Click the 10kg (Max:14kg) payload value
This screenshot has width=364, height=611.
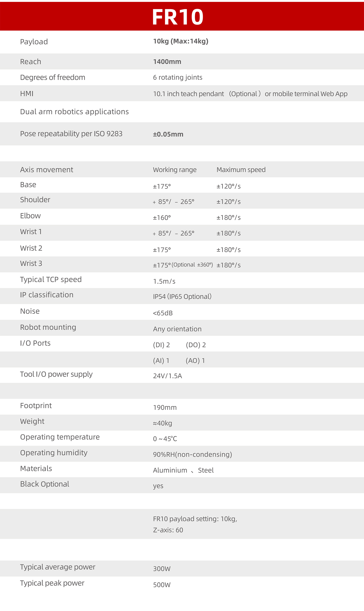click(x=181, y=41)
